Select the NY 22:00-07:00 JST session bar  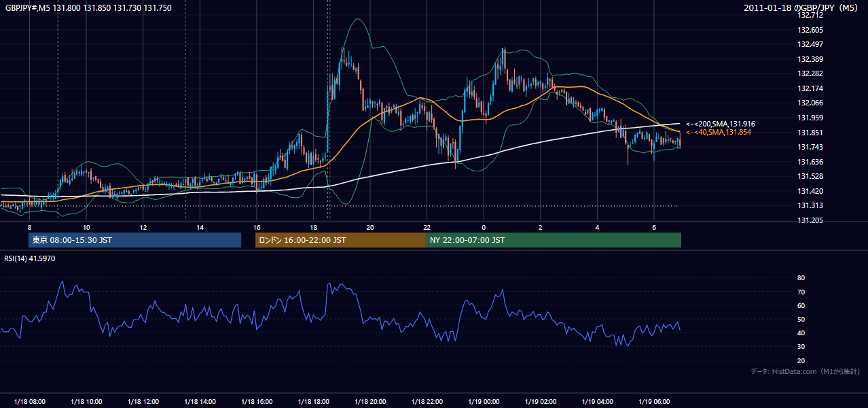click(x=554, y=240)
